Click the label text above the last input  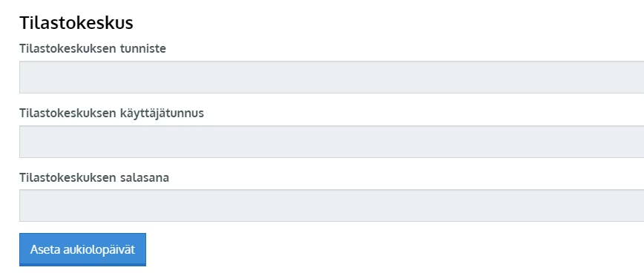click(94, 177)
